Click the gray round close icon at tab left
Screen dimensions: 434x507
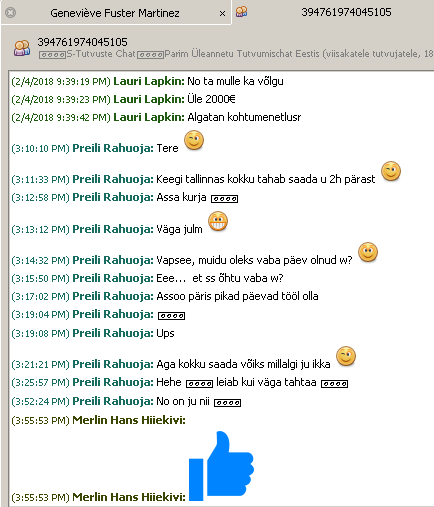pos(11,13)
